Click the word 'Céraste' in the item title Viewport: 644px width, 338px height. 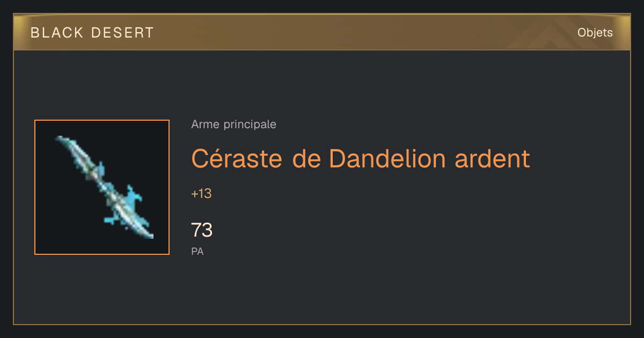237,158
